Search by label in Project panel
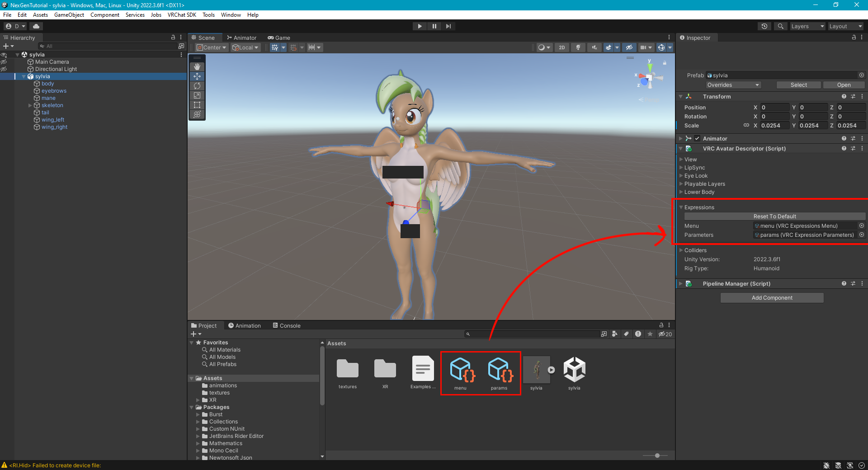This screenshot has height=470, width=868. pos(626,334)
